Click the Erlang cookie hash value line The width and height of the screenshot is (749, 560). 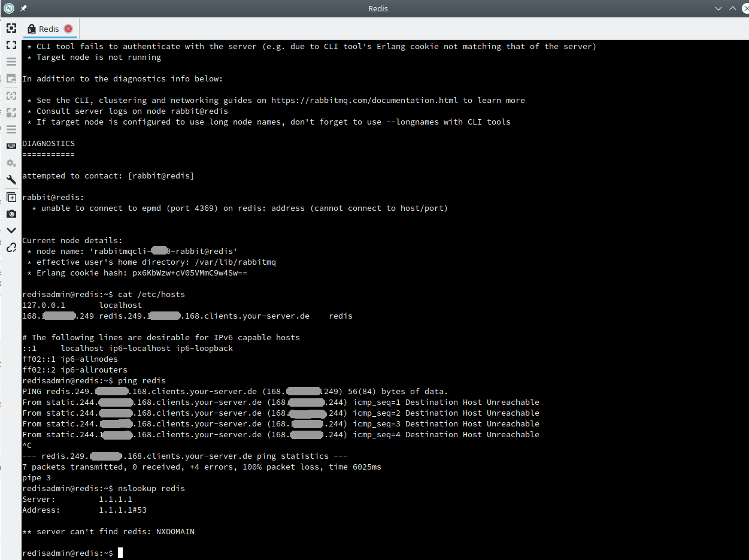click(x=137, y=273)
